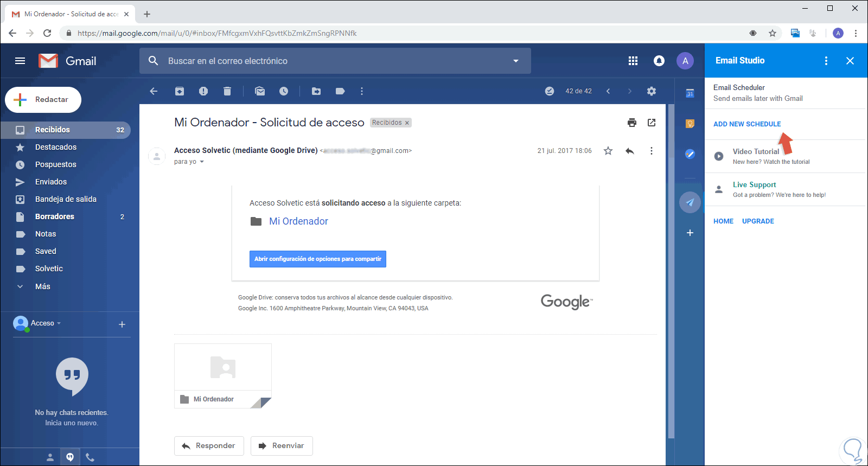Mark email as unread envelope icon
The width and height of the screenshot is (868, 466).
pos(260,91)
